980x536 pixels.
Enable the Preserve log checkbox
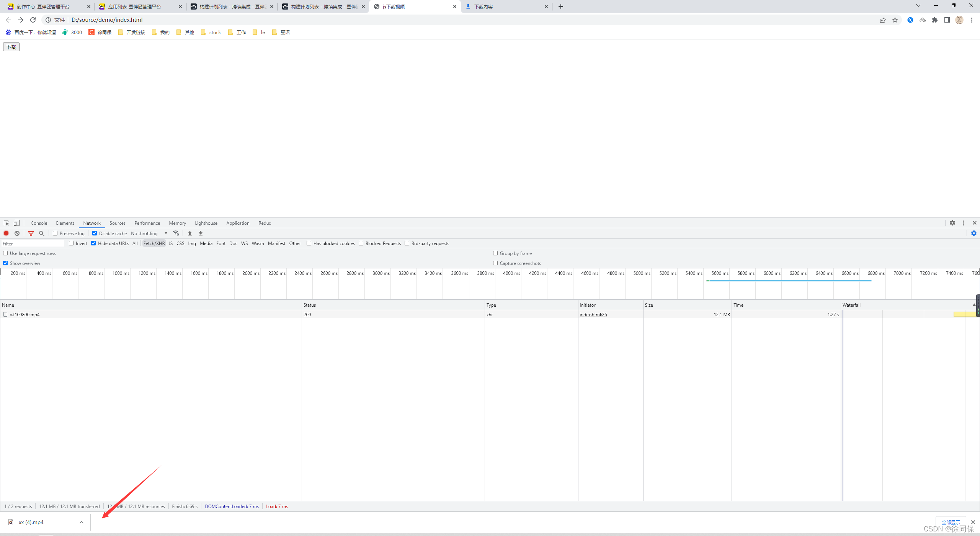(x=55, y=233)
